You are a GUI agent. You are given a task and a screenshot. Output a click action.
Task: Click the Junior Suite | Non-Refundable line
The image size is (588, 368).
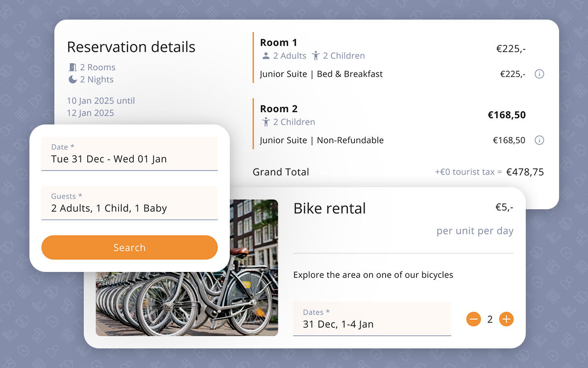pyautogui.click(x=321, y=141)
